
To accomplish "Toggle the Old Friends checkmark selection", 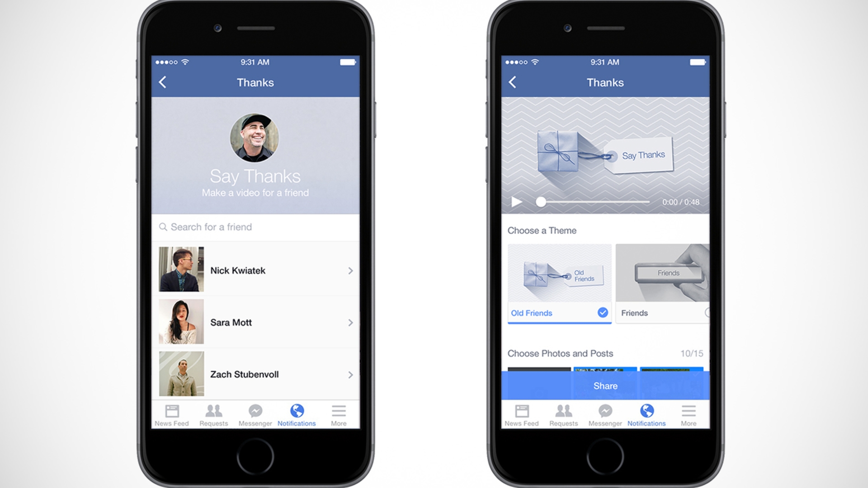I will click(603, 313).
